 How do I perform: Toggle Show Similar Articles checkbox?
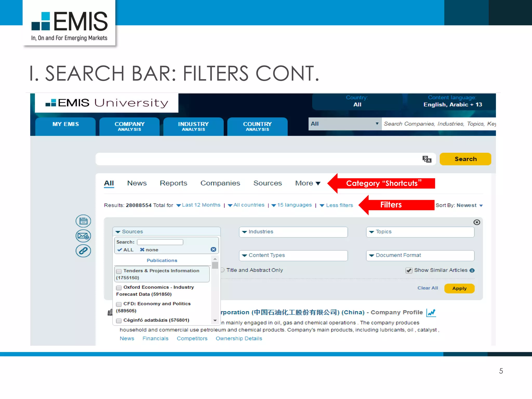pyautogui.click(x=409, y=270)
